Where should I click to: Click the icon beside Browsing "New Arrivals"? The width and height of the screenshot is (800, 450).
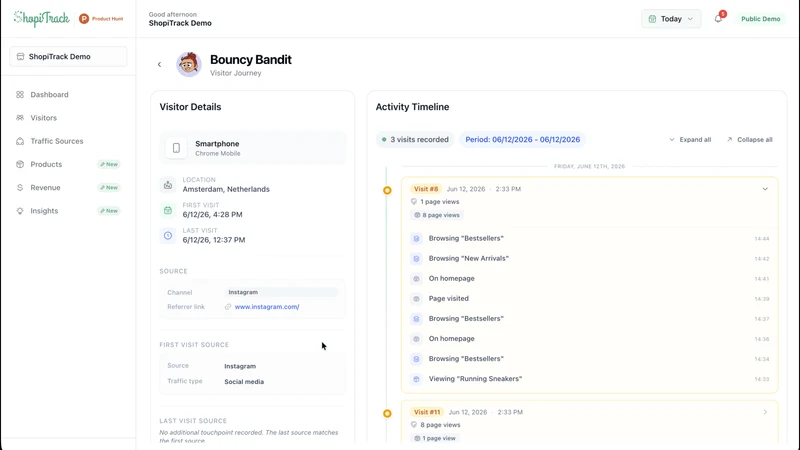coord(416,259)
